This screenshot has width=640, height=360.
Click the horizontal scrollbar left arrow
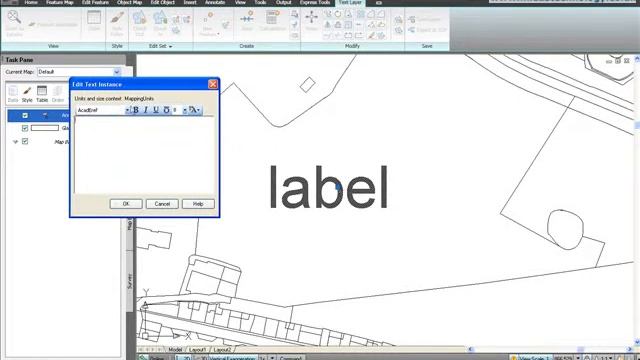(x=470, y=349)
